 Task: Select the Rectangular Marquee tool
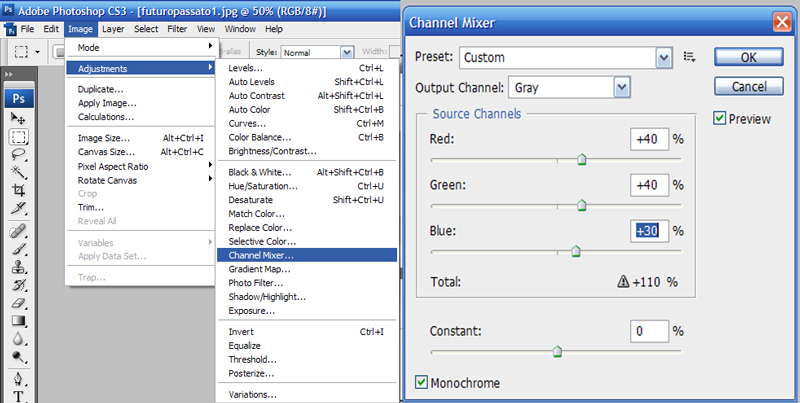tap(18, 137)
